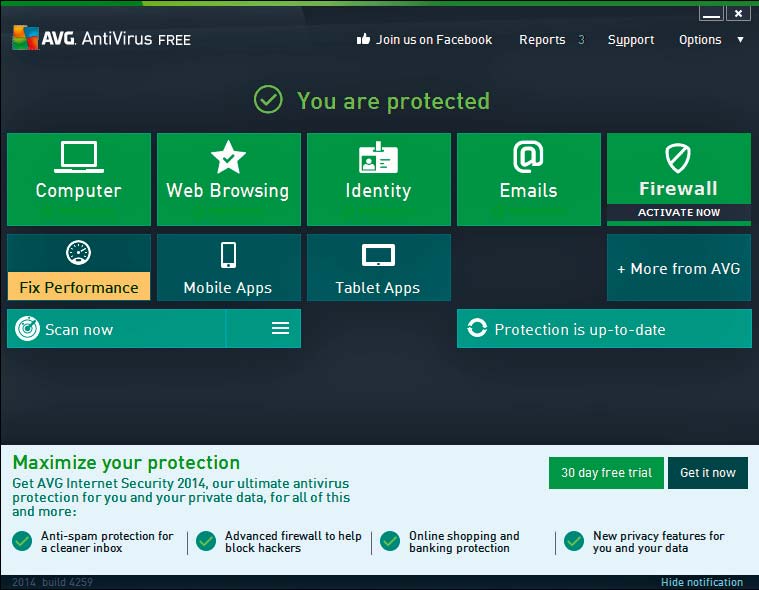Image resolution: width=759 pixels, height=590 pixels.
Task: Open the Computer protection tile laptop icon
Action: pyautogui.click(x=79, y=157)
